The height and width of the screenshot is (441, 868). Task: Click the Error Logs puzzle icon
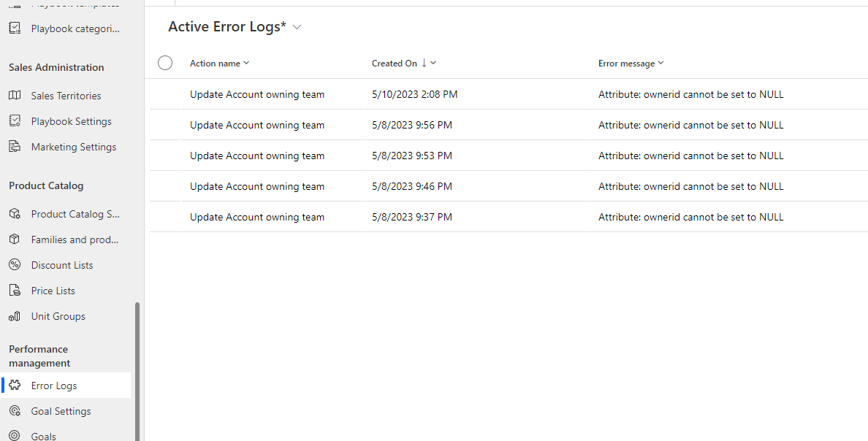pyautogui.click(x=15, y=386)
